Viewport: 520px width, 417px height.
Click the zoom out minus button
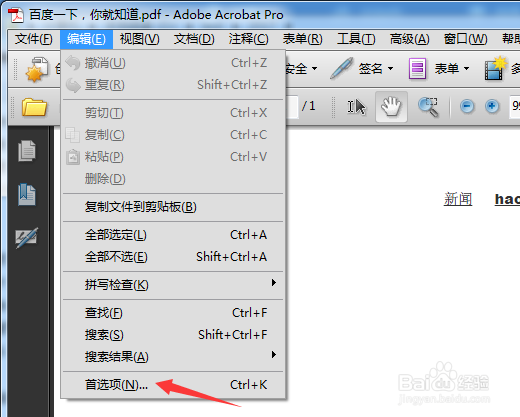click(467, 107)
